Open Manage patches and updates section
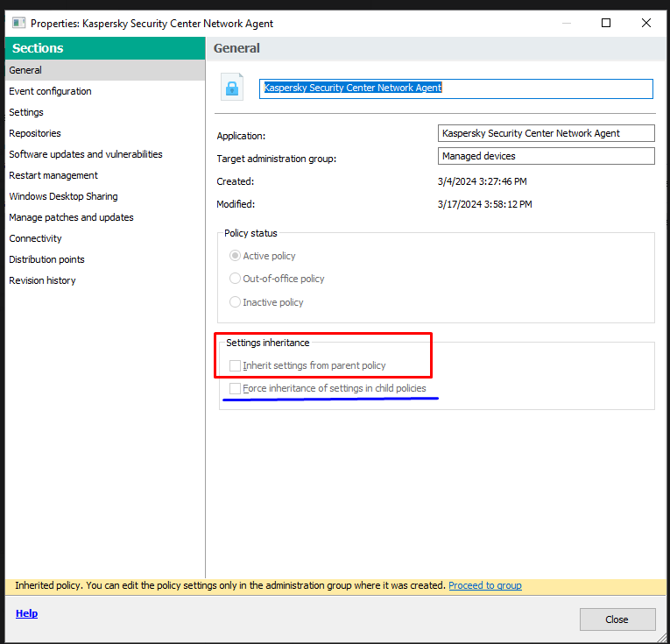The width and height of the screenshot is (670, 644). coord(105,217)
